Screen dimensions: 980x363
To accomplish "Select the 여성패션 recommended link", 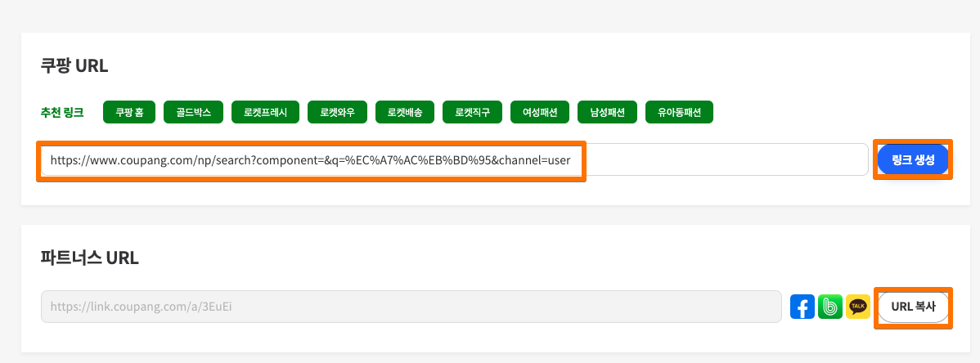I will 540,113.
